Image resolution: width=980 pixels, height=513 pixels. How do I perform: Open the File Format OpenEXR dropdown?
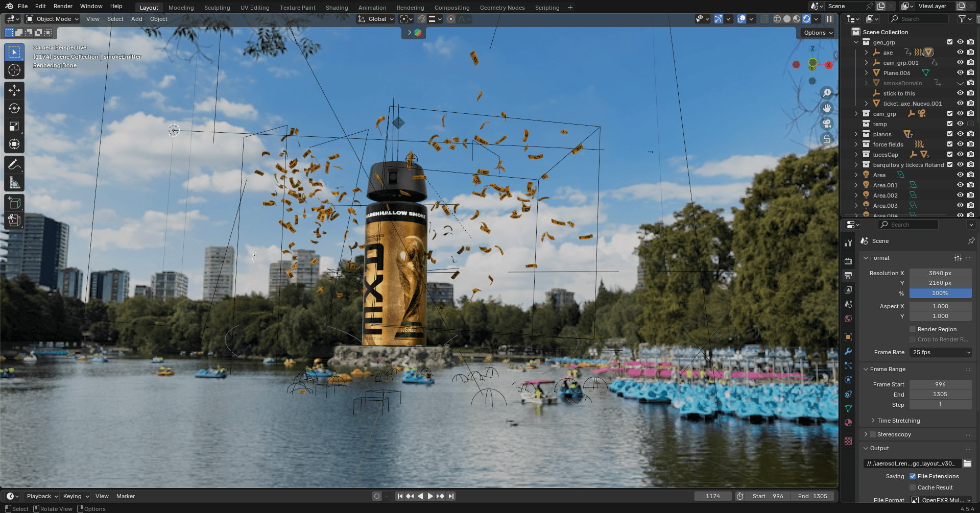[942, 500]
